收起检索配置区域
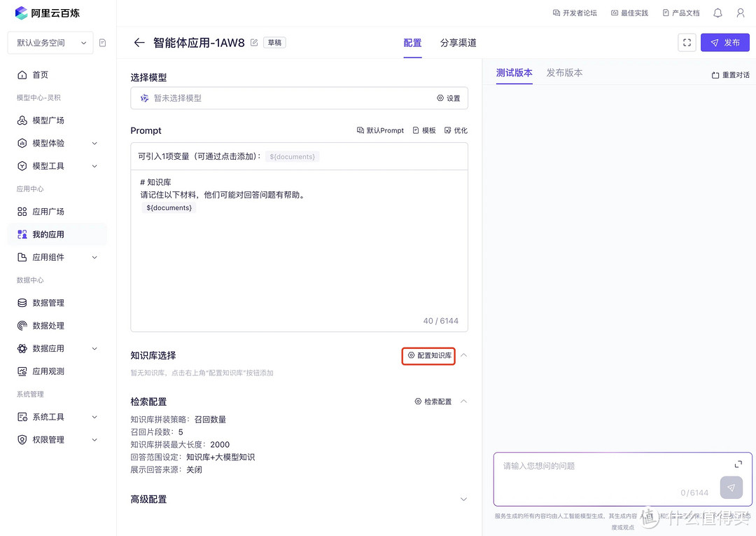 pos(463,401)
